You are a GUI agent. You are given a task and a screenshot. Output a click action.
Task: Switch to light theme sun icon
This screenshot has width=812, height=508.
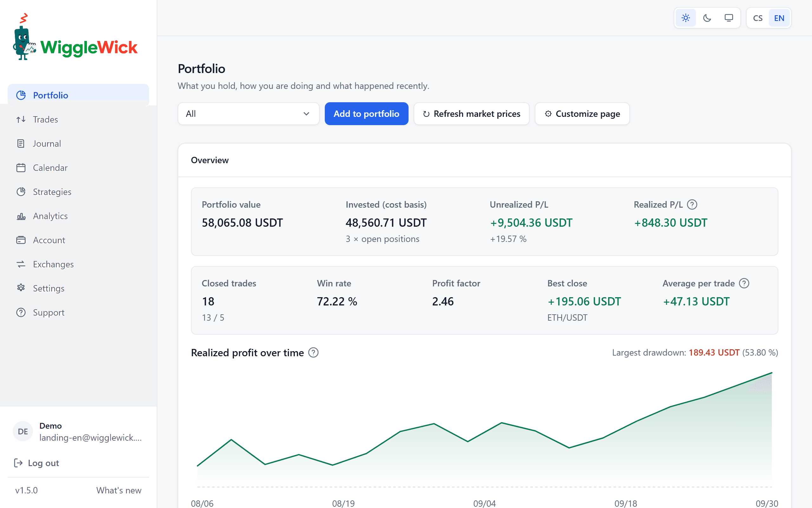pyautogui.click(x=685, y=18)
